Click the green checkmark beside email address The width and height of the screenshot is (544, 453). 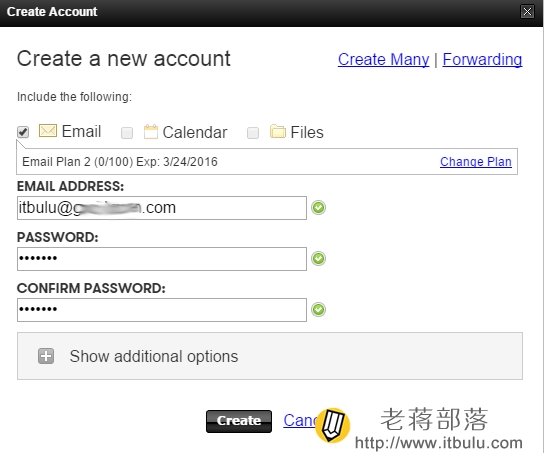pos(318,208)
